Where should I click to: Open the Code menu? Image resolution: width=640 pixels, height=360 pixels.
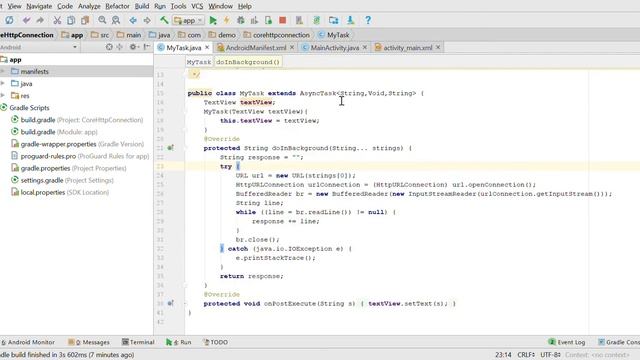[x=65, y=6]
